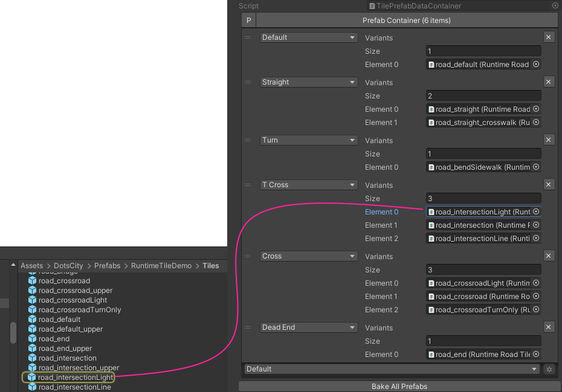Screen dimensions: 562x392
Task: Open object picker for road_default element
Action: click(x=536, y=64)
